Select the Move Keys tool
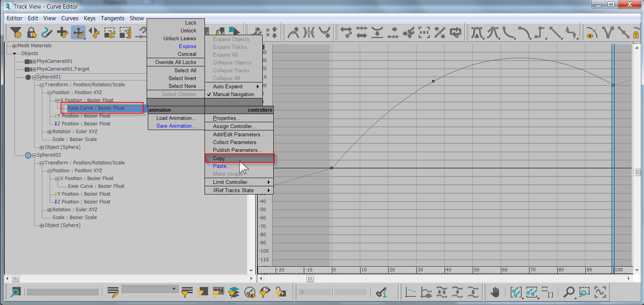This screenshot has width=644, height=305. tap(78, 33)
